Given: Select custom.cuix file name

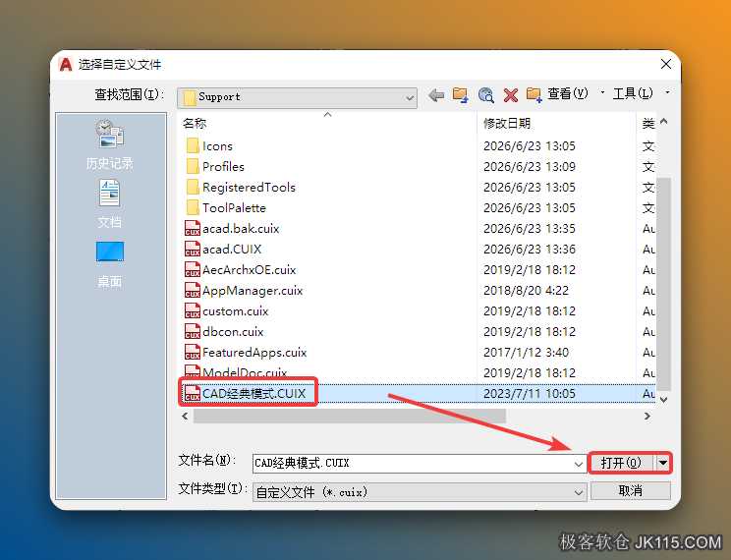Looking at the screenshot, I should (x=235, y=311).
